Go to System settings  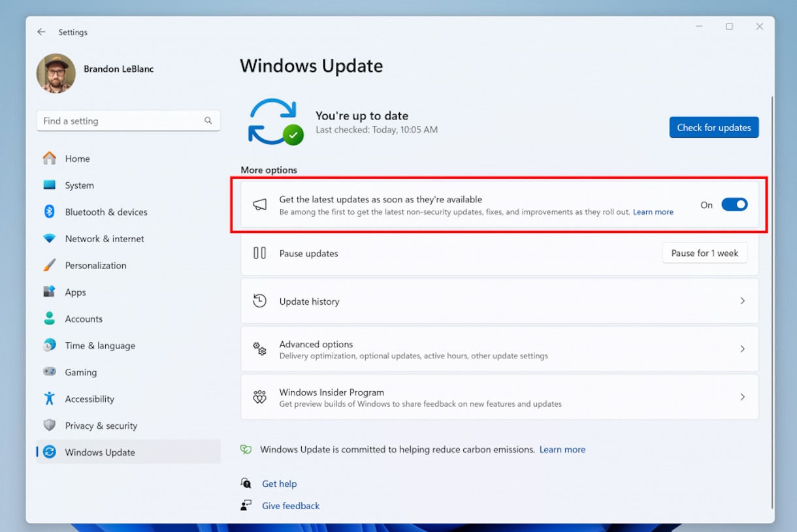[80, 185]
